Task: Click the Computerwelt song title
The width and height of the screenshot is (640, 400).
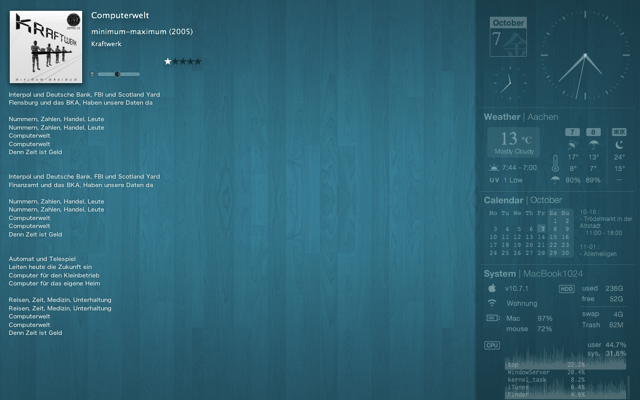Action: 120,15
